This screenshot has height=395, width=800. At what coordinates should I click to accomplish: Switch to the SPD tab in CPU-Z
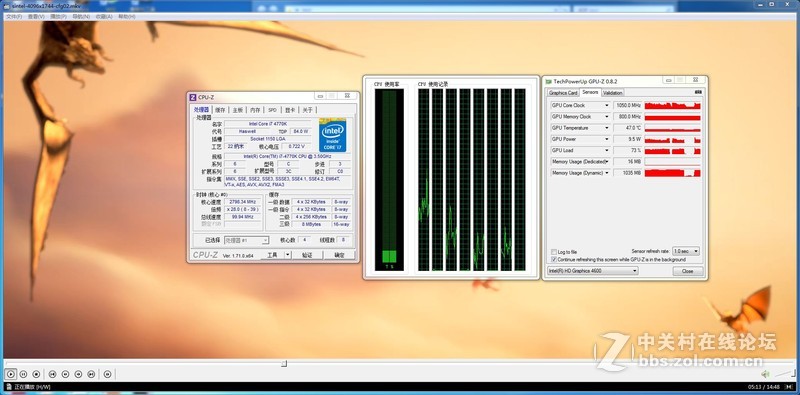[272, 110]
